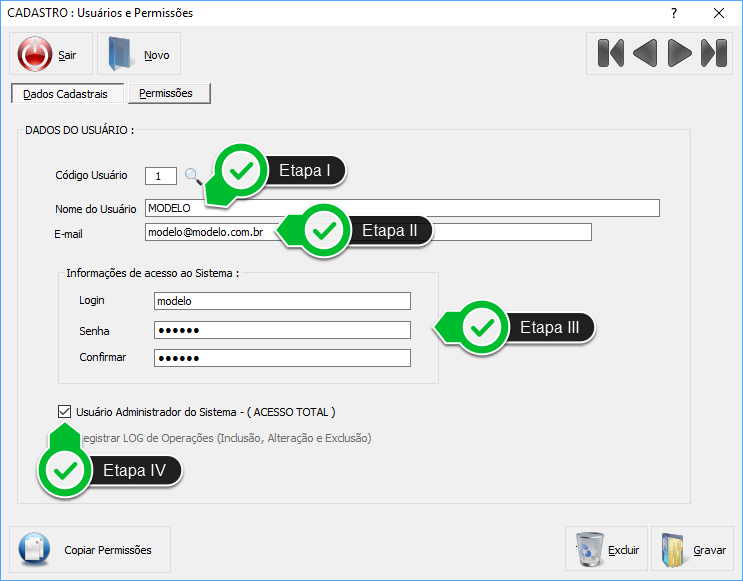Focus the Login input field
The image size is (743, 581).
pyautogui.click(x=282, y=301)
